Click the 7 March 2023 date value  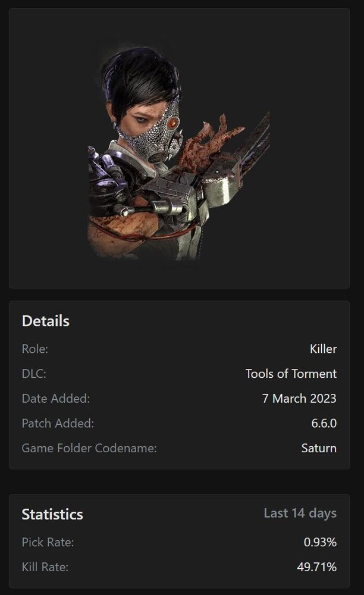pyautogui.click(x=299, y=399)
